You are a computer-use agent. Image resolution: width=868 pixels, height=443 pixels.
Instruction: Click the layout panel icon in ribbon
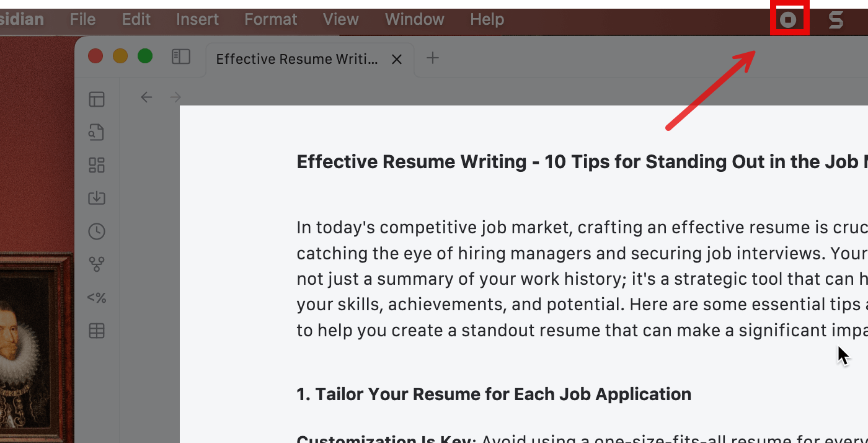[97, 99]
